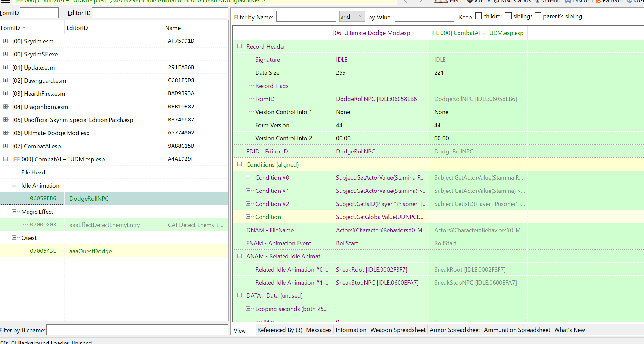Open the What's New tab
Viewport: 644px width, 344px height.
[569, 330]
